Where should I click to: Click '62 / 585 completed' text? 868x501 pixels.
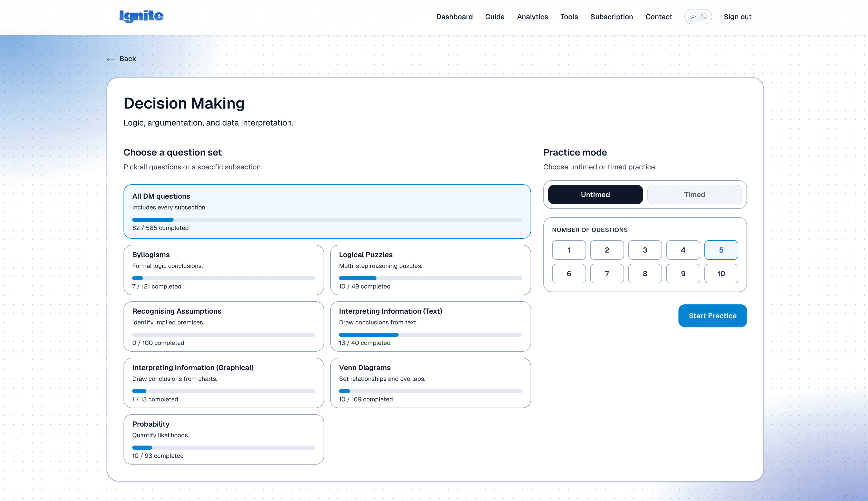[x=161, y=228]
